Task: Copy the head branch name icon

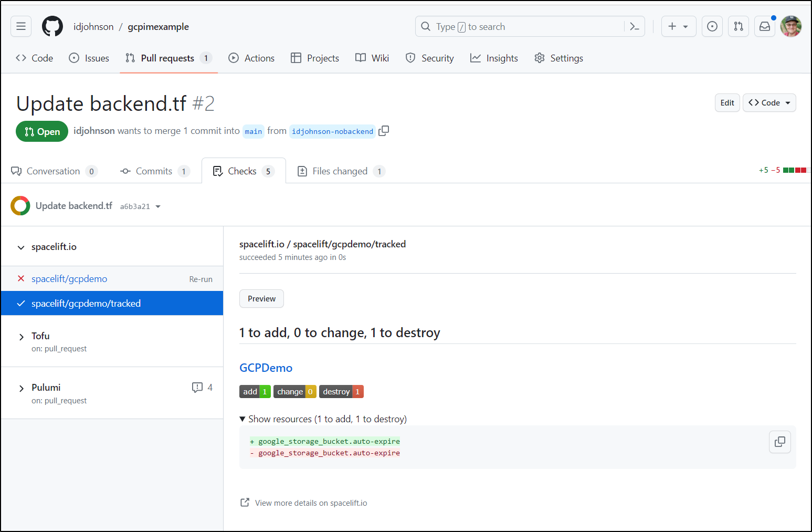Action: [x=384, y=131]
